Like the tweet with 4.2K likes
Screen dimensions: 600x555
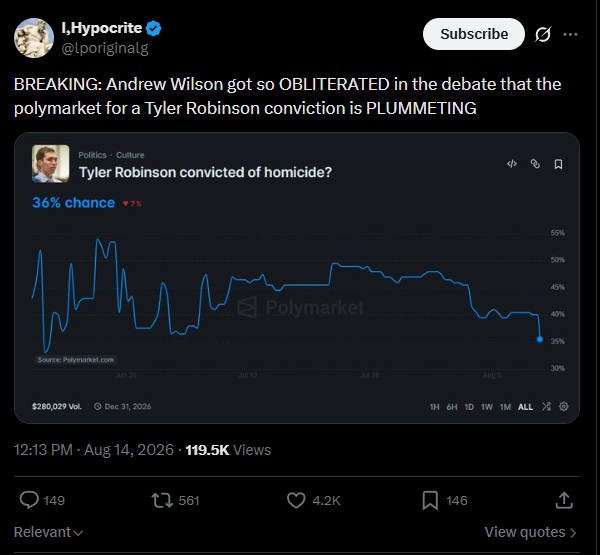(x=313, y=500)
